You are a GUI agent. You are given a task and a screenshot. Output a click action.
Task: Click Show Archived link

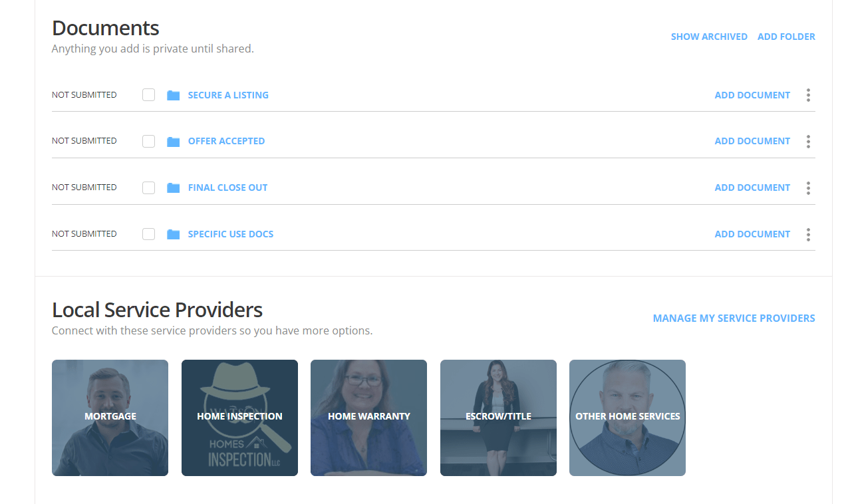[709, 37]
